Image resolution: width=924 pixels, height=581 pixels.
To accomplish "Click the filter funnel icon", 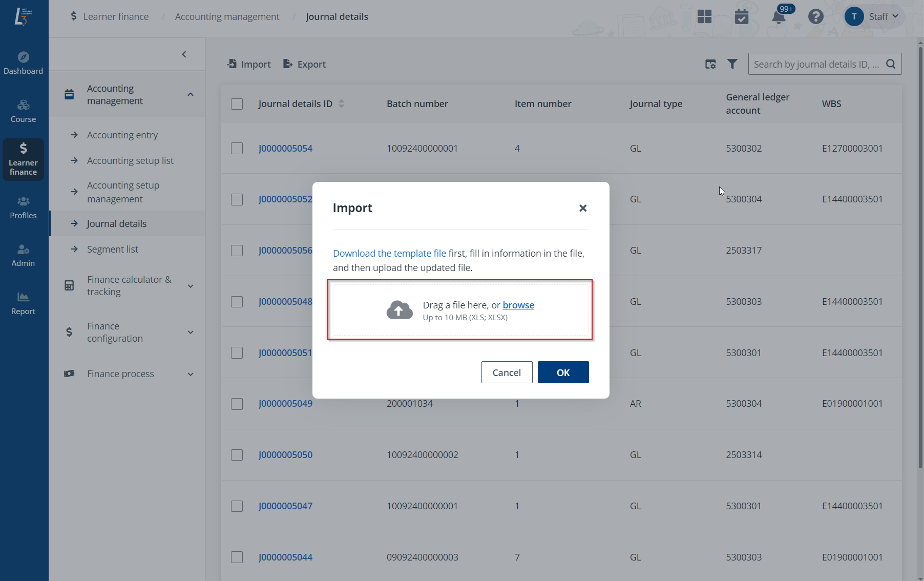I will tap(732, 64).
